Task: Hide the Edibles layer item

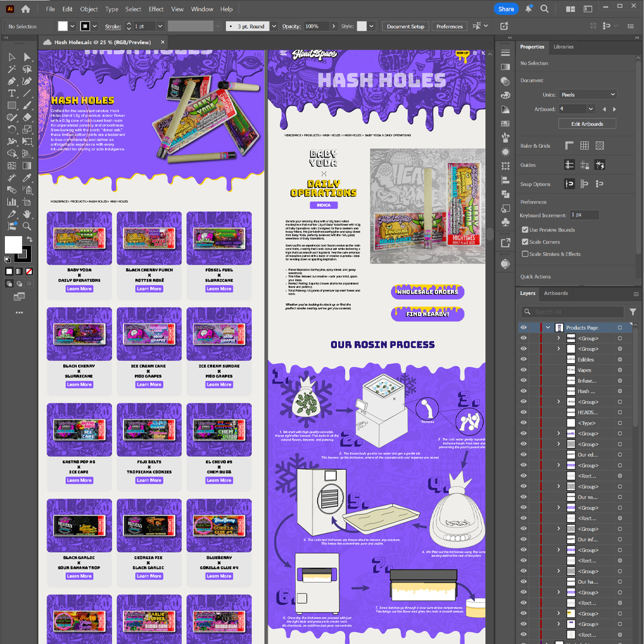Action: tap(524, 360)
